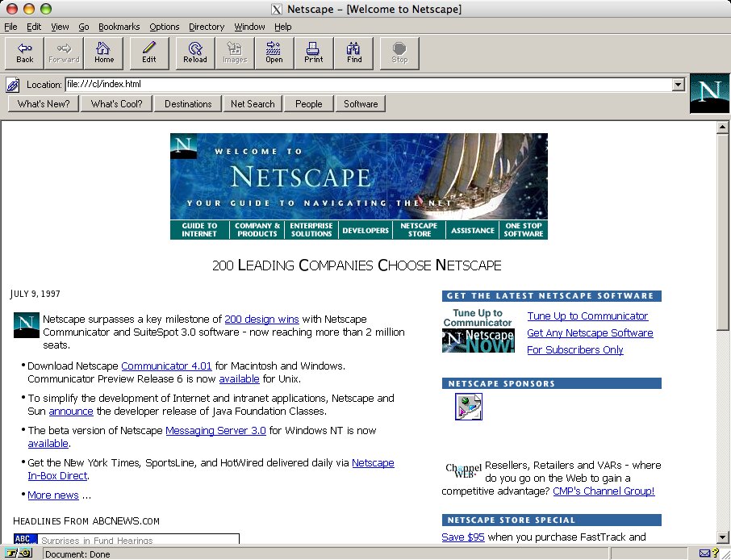Open the Options menu
Screen dimensions: 731x560
pos(164,27)
